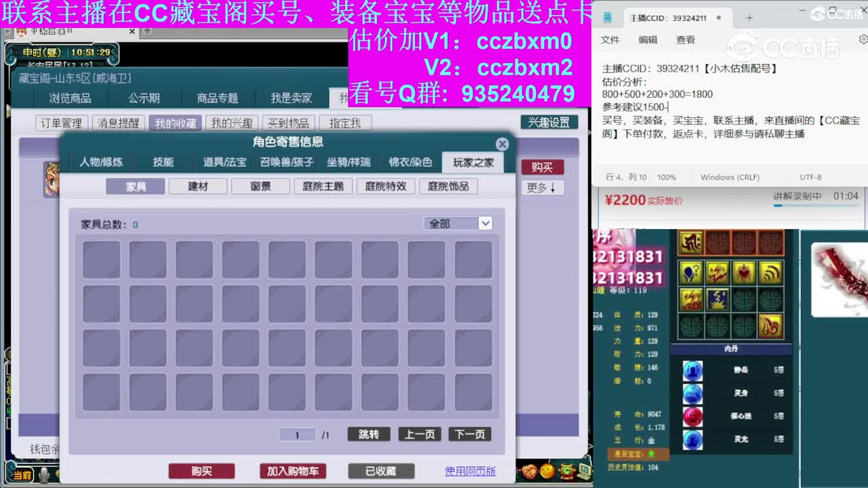The height and width of the screenshot is (488, 868).
Task: Click the 购买 button below the furniture grid
Action: coord(201,471)
